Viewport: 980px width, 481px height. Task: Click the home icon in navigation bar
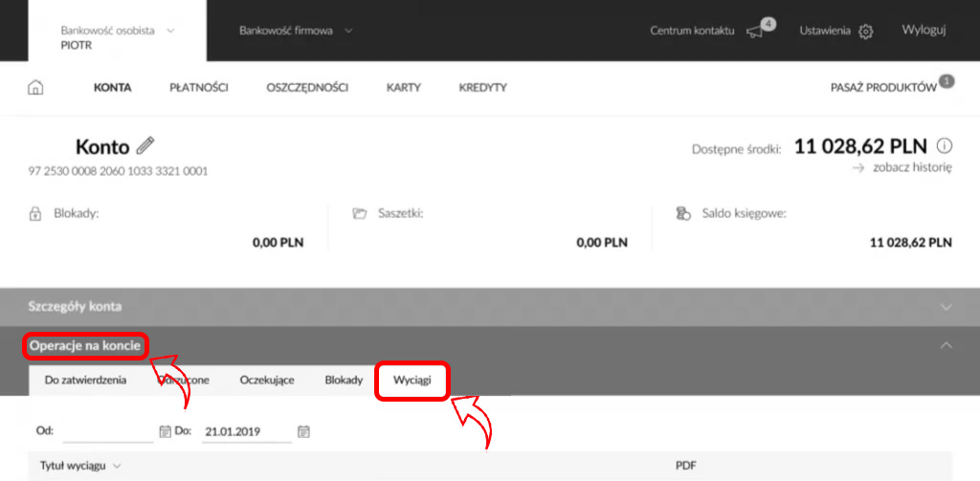tap(35, 88)
